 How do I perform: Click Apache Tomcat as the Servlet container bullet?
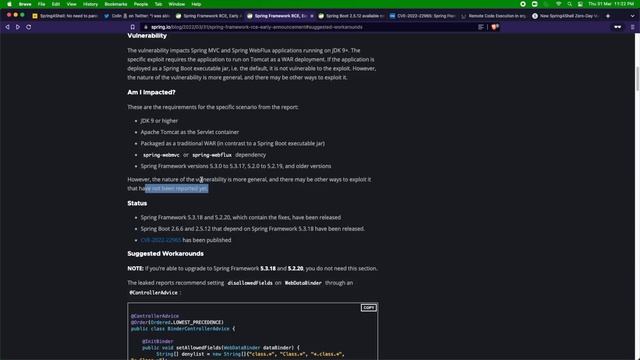coord(190,132)
